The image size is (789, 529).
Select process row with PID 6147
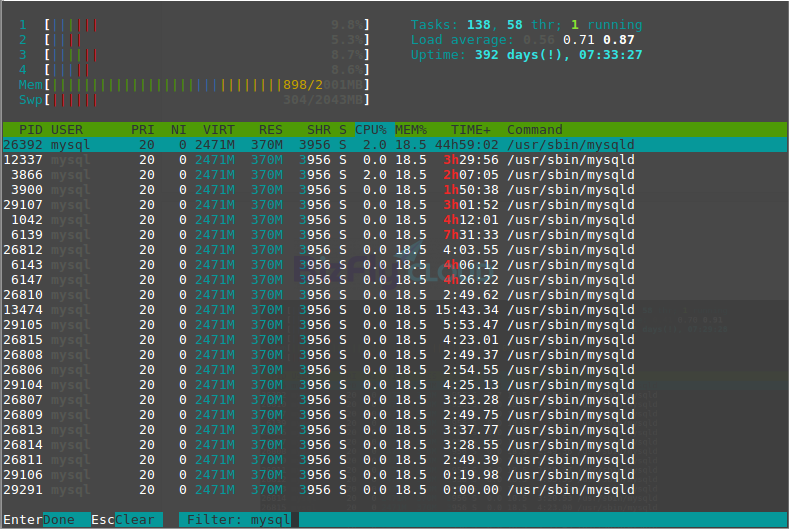tap(394, 280)
